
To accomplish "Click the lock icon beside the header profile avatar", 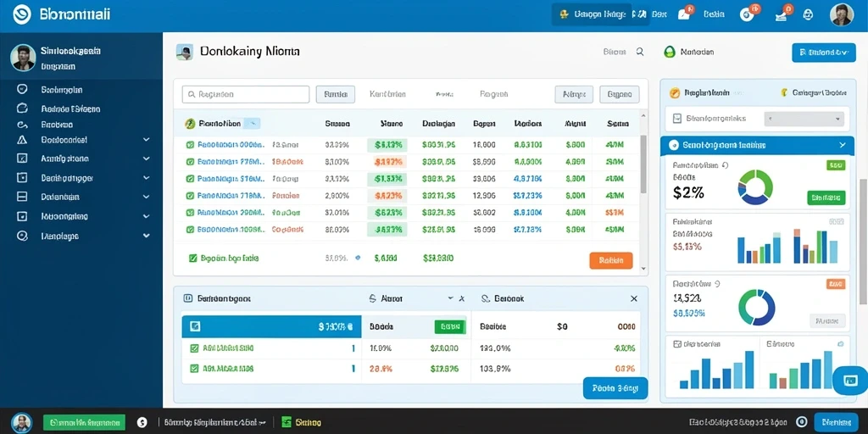I will 807,14.
